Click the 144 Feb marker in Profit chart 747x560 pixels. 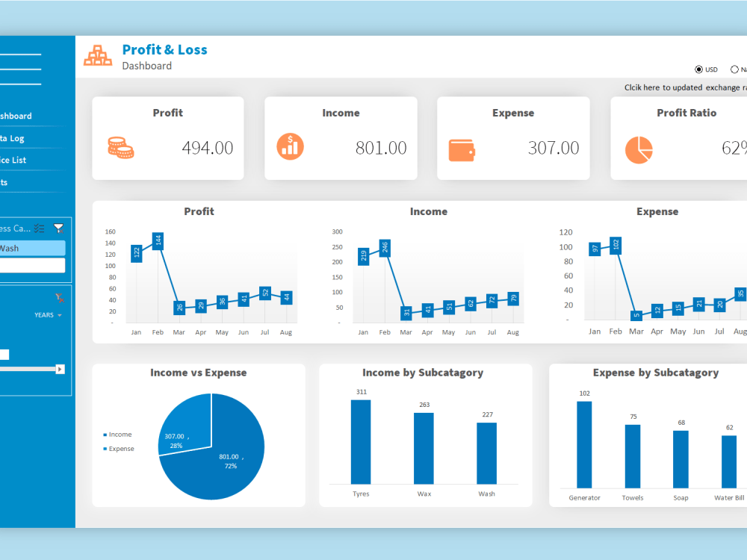158,241
